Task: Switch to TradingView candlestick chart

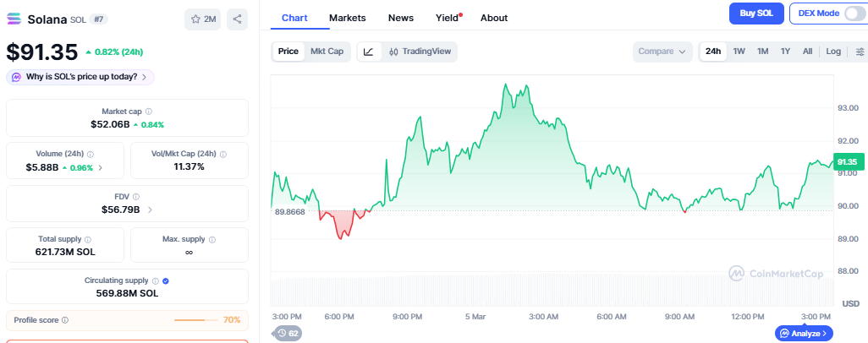Action: (x=420, y=52)
